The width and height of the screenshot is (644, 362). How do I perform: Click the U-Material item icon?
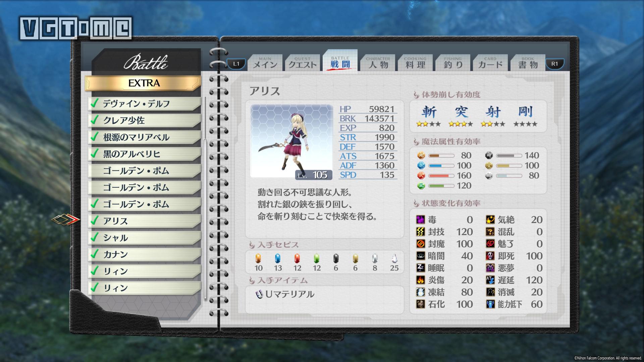[x=259, y=294]
